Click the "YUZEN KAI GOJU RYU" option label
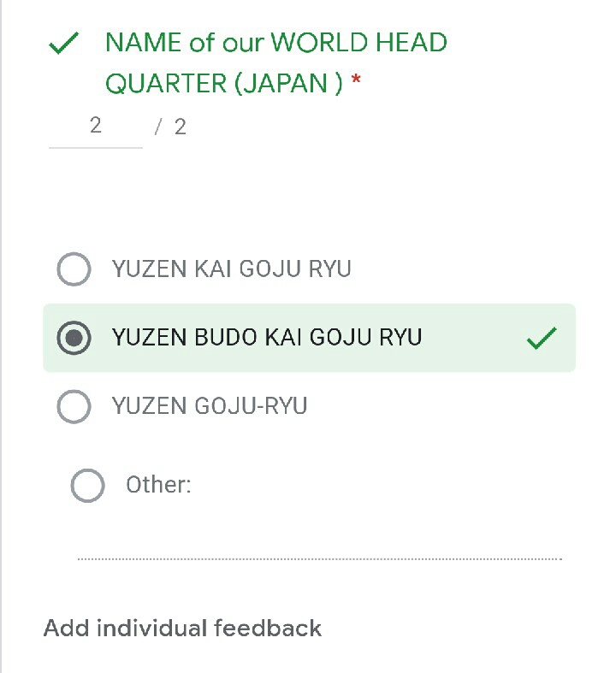Viewport: 616px width, 673px height. pos(231,269)
